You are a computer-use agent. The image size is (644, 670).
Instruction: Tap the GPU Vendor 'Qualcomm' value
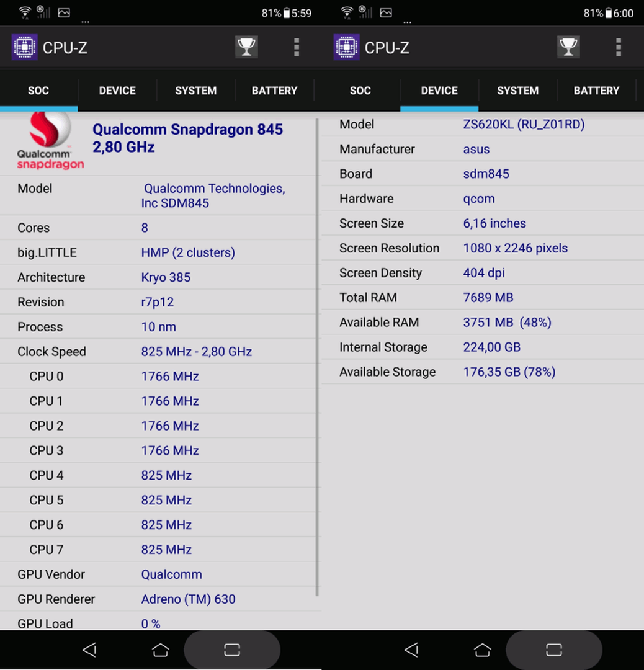(x=171, y=574)
